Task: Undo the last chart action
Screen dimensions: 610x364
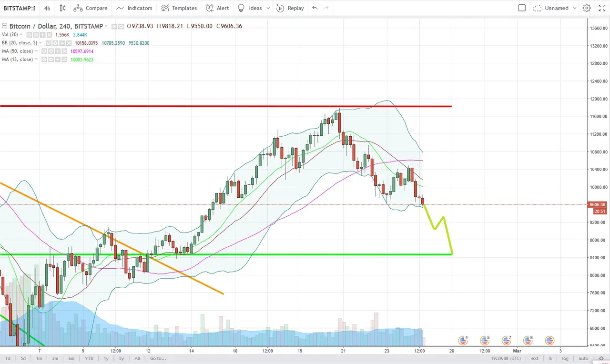Action: 315,8
